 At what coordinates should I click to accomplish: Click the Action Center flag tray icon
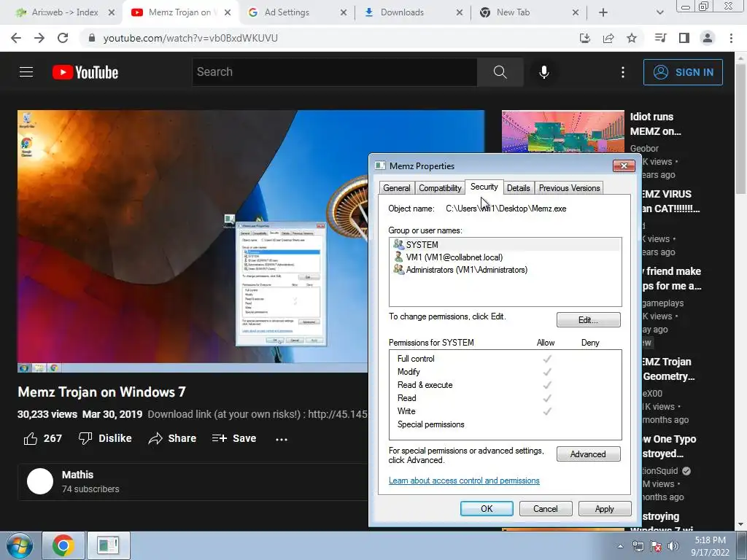coord(656,546)
